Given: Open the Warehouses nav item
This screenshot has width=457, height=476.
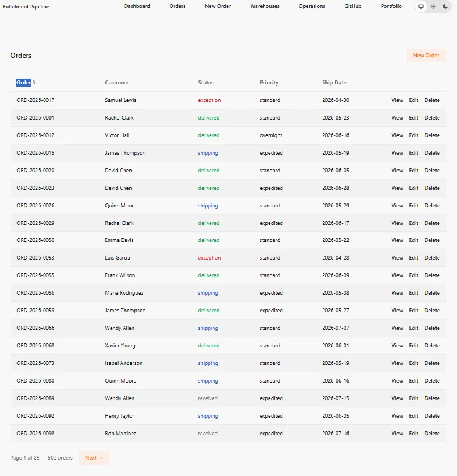Looking at the screenshot, I should [265, 6].
